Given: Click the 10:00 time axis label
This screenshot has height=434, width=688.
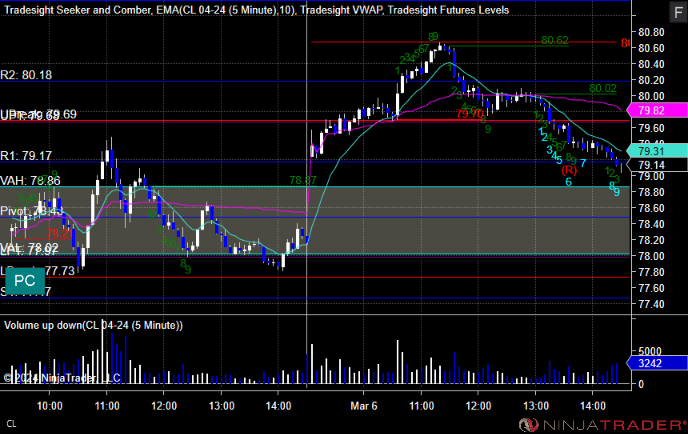Looking at the screenshot, I should coord(50,406).
